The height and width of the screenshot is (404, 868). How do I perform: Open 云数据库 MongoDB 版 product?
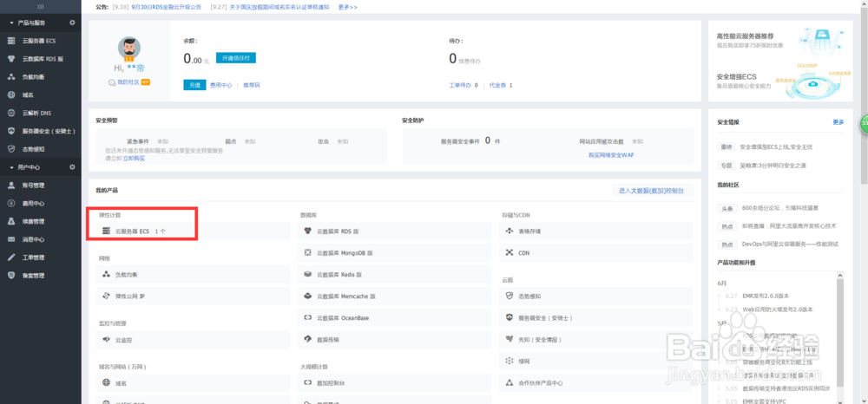pyautogui.click(x=394, y=253)
